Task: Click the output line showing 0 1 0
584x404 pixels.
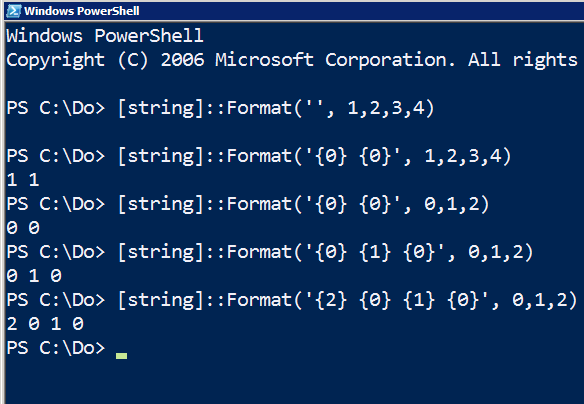Action: tap(34, 276)
